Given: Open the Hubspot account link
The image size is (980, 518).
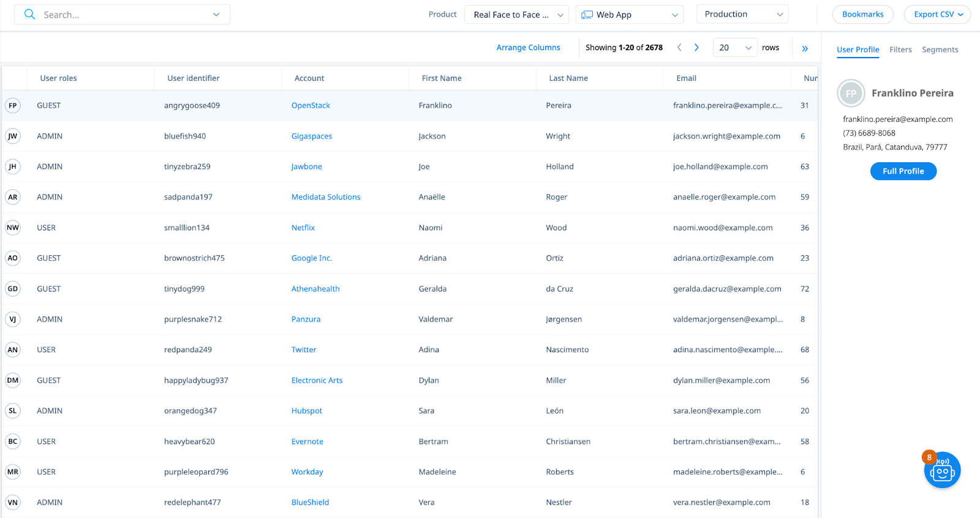Looking at the screenshot, I should click(307, 411).
